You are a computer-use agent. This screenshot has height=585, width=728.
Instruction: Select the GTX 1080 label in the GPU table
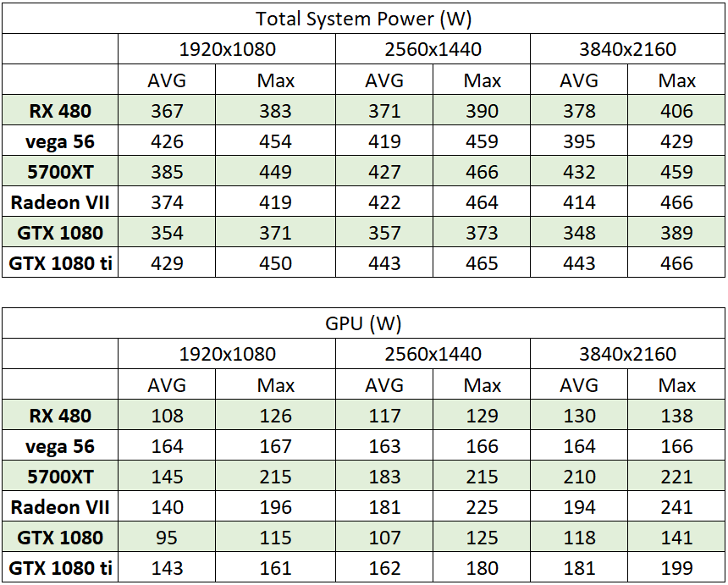(60, 538)
